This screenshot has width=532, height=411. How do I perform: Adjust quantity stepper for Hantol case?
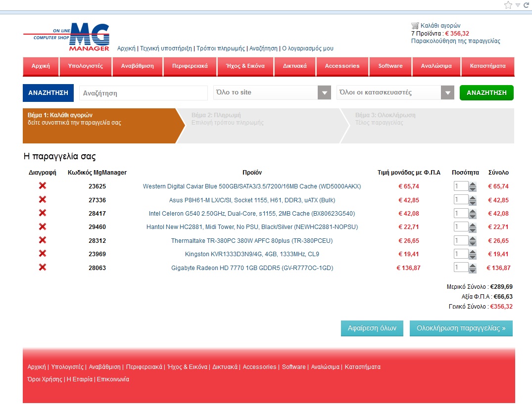[x=473, y=227]
